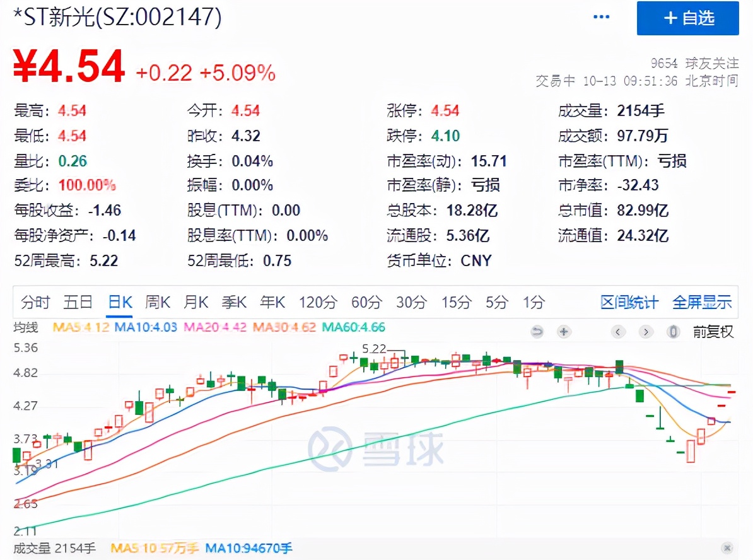Click the 52周最低 value 0.75
Image resolution: width=753 pixels, height=560 pixels.
[277, 261]
